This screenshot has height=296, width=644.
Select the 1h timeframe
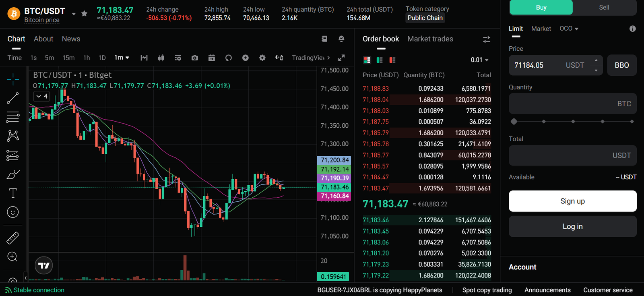pos(87,58)
